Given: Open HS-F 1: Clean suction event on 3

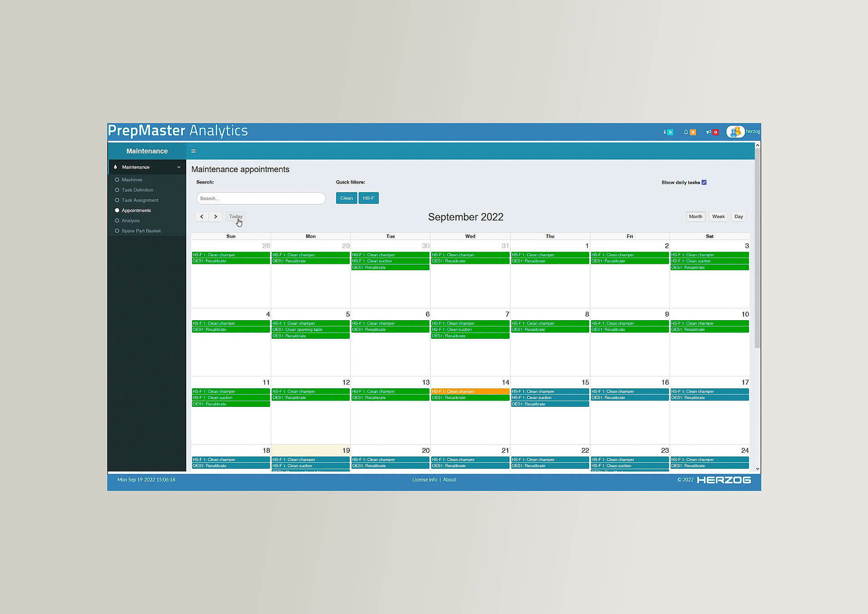Looking at the screenshot, I should click(709, 261).
